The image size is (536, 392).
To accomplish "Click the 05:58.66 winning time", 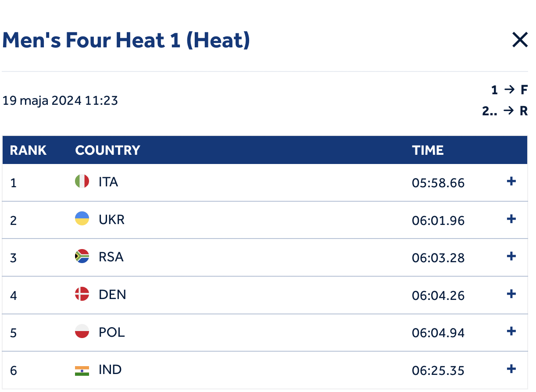I will 438,183.
